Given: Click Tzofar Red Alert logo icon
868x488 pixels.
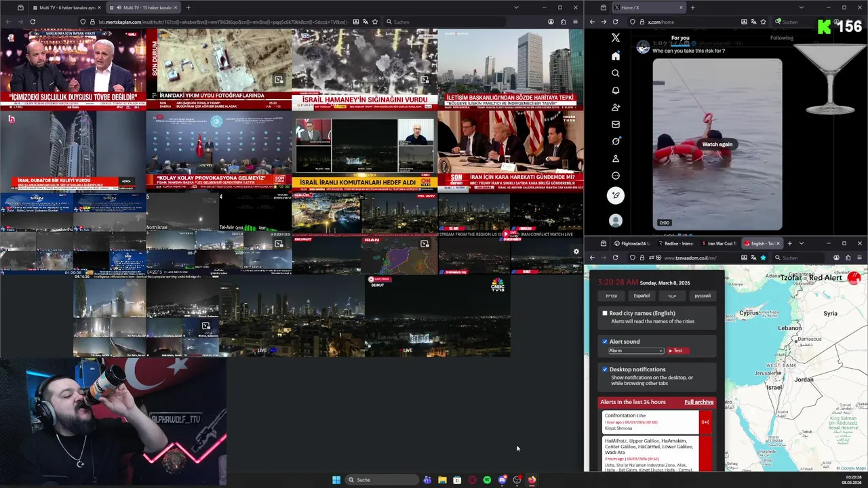Looking at the screenshot, I should click(854, 278).
